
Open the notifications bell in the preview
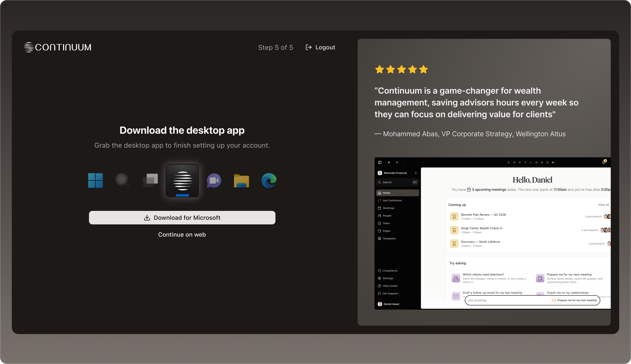click(x=604, y=162)
